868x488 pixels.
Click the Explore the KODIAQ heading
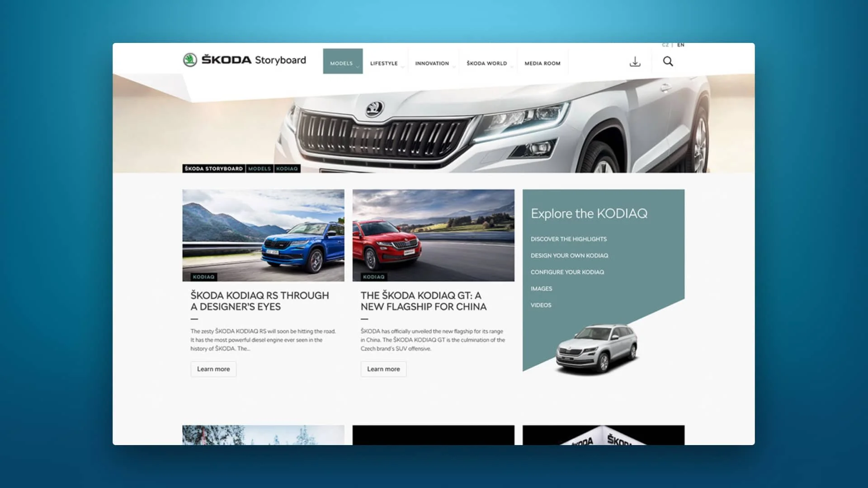pos(589,213)
